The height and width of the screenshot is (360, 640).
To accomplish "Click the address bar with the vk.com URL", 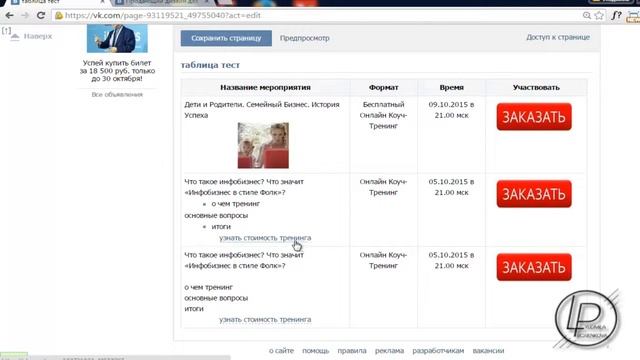I will (x=318, y=16).
